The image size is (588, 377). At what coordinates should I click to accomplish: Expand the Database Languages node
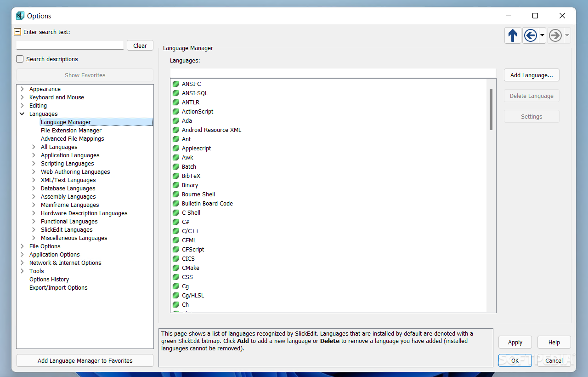click(x=34, y=188)
